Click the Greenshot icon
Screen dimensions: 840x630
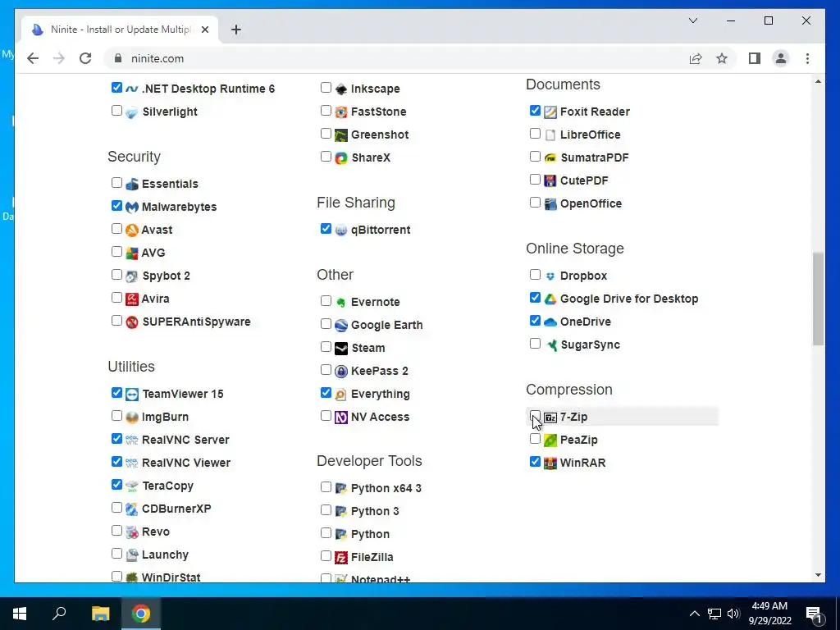341,135
